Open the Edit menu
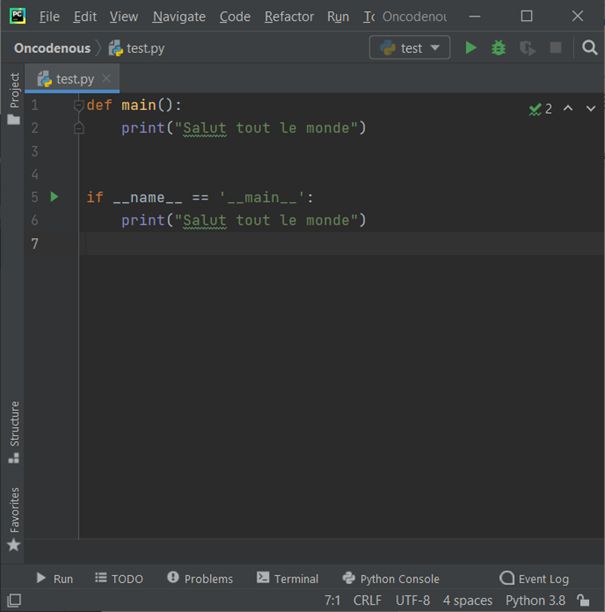 pos(85,16)
